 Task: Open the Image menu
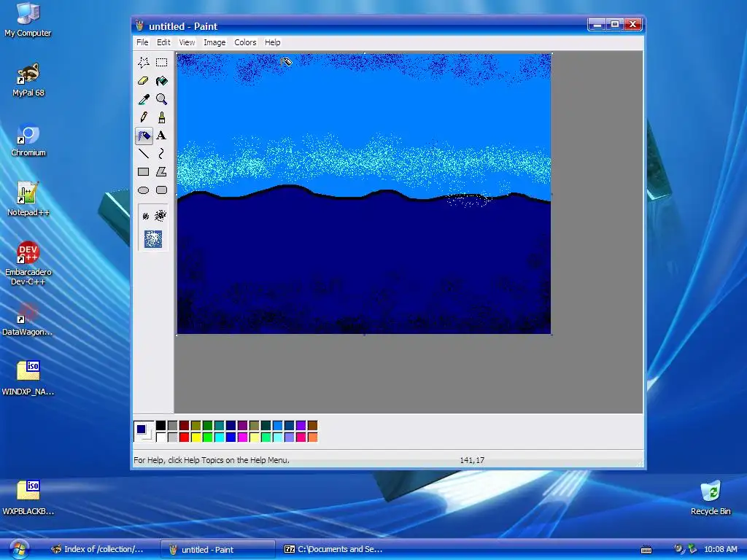click(x=214, y=42)
